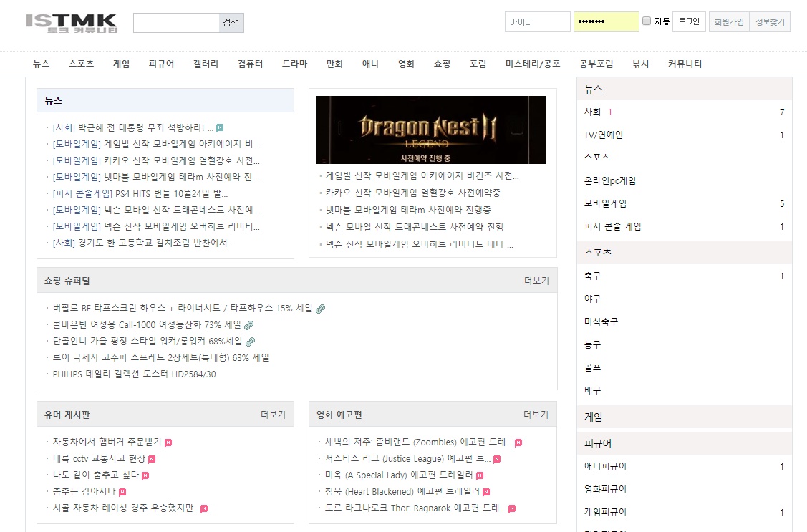Screen dimensions: 807x532
Task: Expand 더보기 in 영화 예고편 section
Action: coord(536,415)
